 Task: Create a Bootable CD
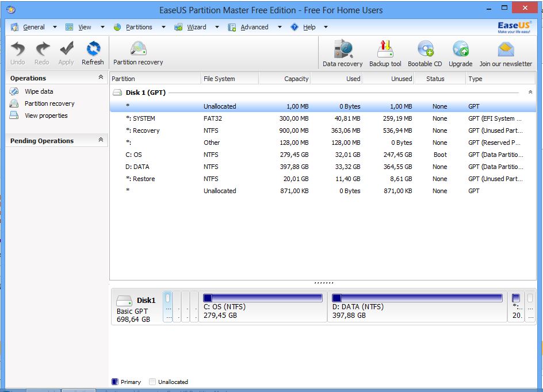(425, 49)
